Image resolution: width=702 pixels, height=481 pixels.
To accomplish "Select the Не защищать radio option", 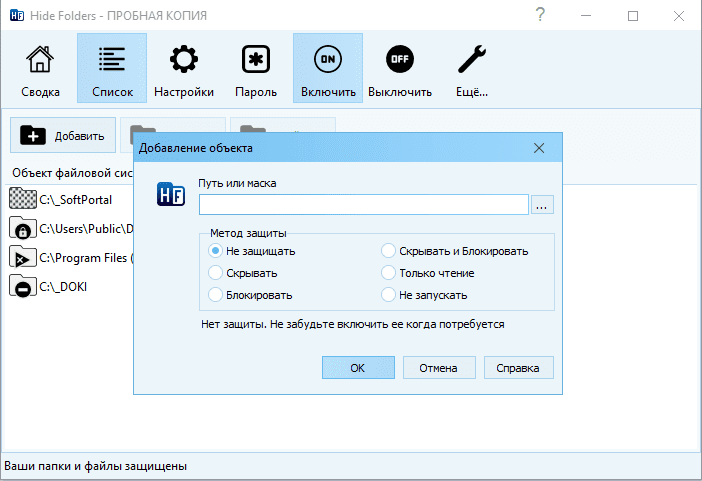I will tap(252, 251).
